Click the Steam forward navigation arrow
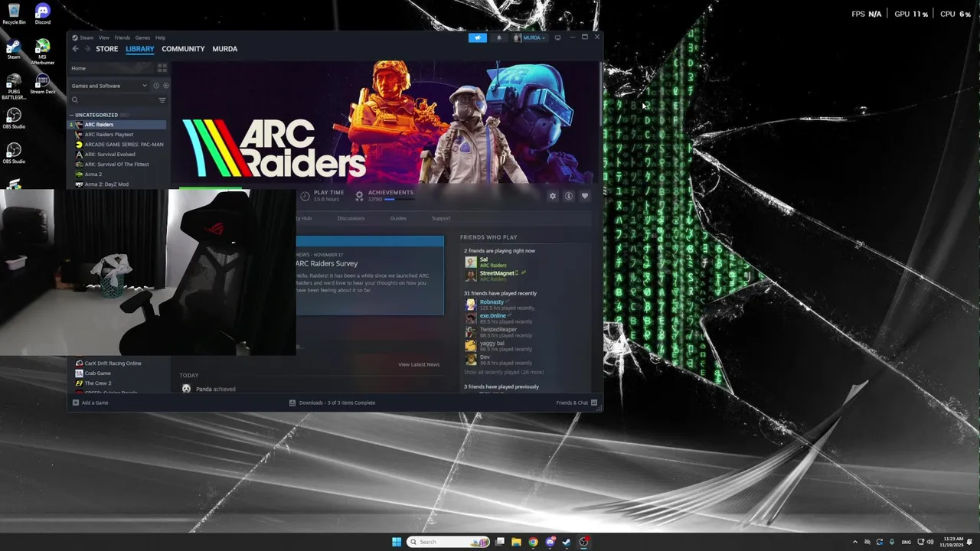The width and height of the screenshot is (980, 551). pyautogui.click(x=87, y=49)
